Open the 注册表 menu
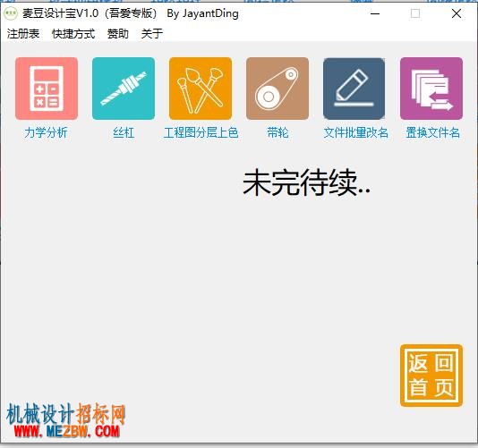Screen dimensions: 478x448 23,33
